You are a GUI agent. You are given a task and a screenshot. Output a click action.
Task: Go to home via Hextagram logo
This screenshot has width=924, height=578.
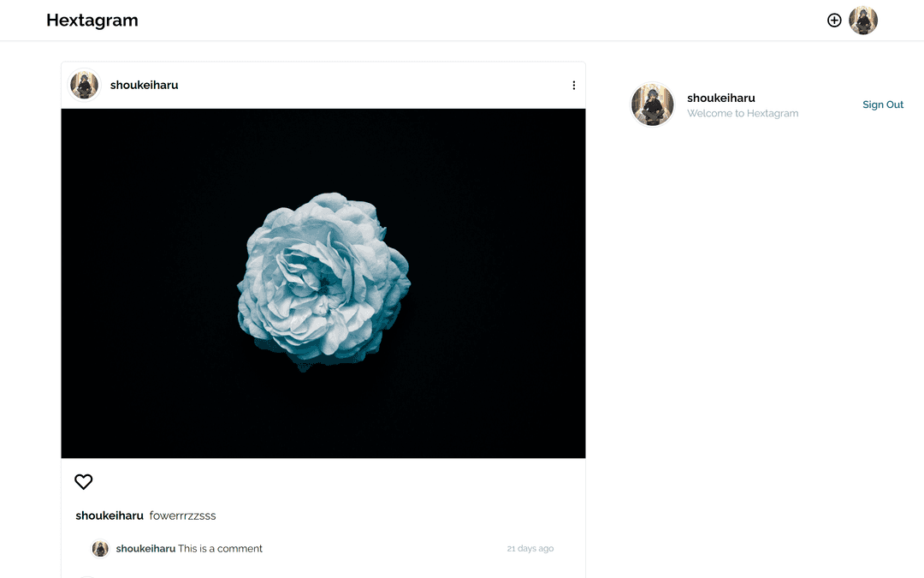tap(92, 20)
